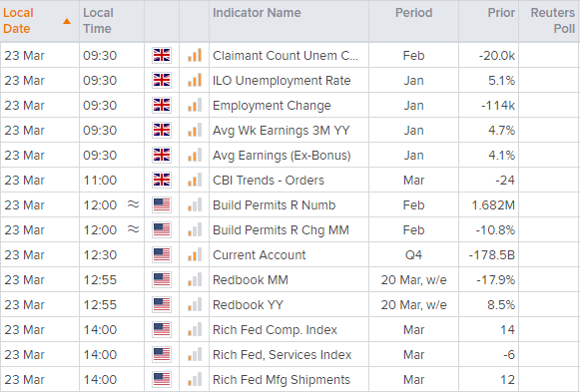The height and width of the screenshot is (392, 580).
Task: Open Avg Wk Earnings 3M YY indicator
Action: [282, 131]
